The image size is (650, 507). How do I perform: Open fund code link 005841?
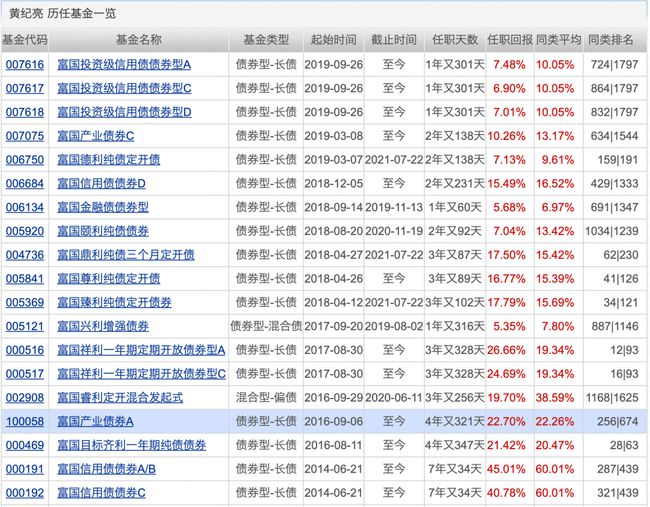coord(25,279)
